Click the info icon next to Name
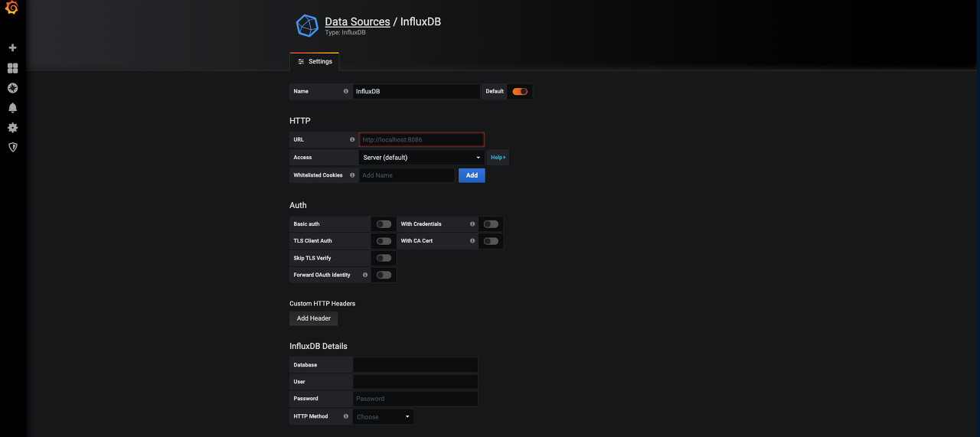Image resolution: width=980 pixels, height=437 pixels. [x=346, y=91]
